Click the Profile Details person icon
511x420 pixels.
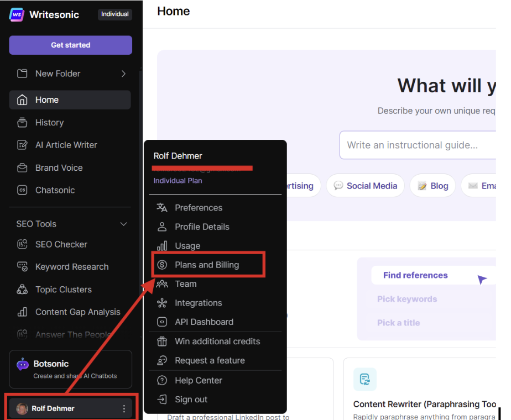pyautogui.click(x=162, y=227)
